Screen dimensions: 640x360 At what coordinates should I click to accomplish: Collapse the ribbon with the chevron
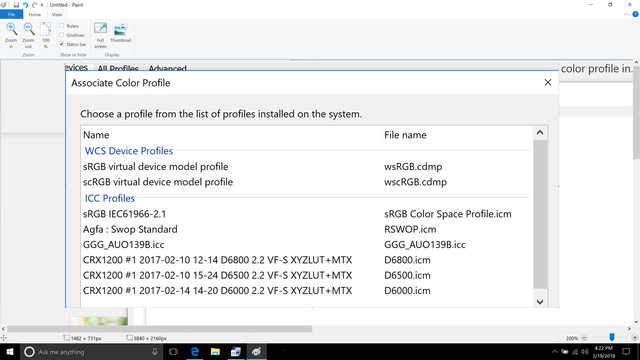click(627, 14)
